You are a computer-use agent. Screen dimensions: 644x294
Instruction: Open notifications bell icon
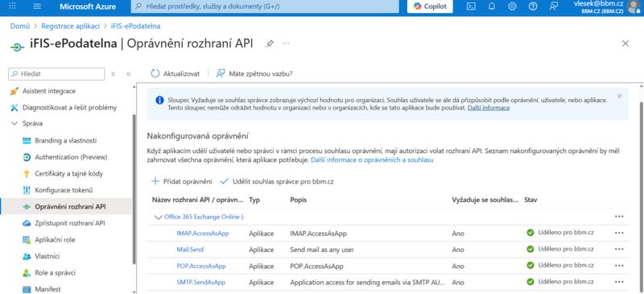pos(492,6)
